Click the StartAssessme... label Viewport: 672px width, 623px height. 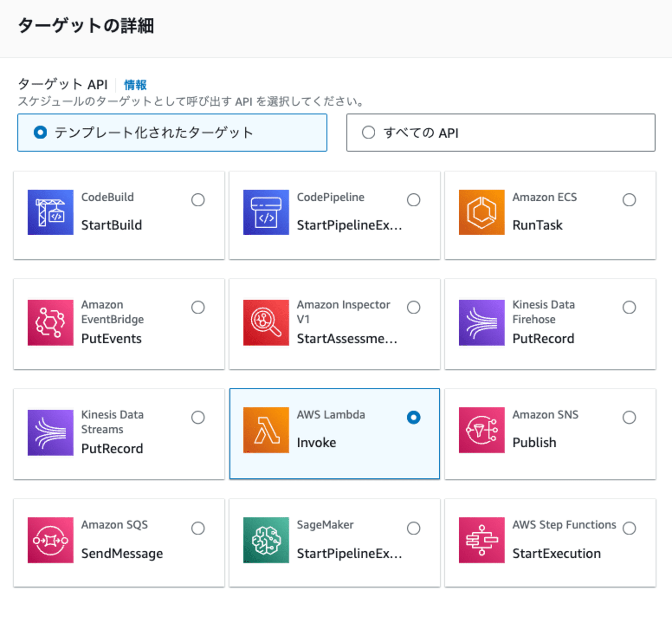(347, 339)
